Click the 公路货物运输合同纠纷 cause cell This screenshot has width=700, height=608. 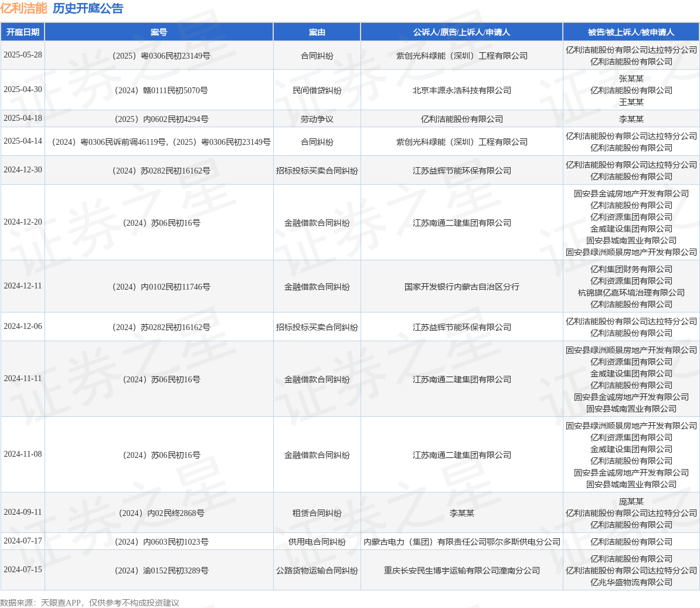pos(317,570)
